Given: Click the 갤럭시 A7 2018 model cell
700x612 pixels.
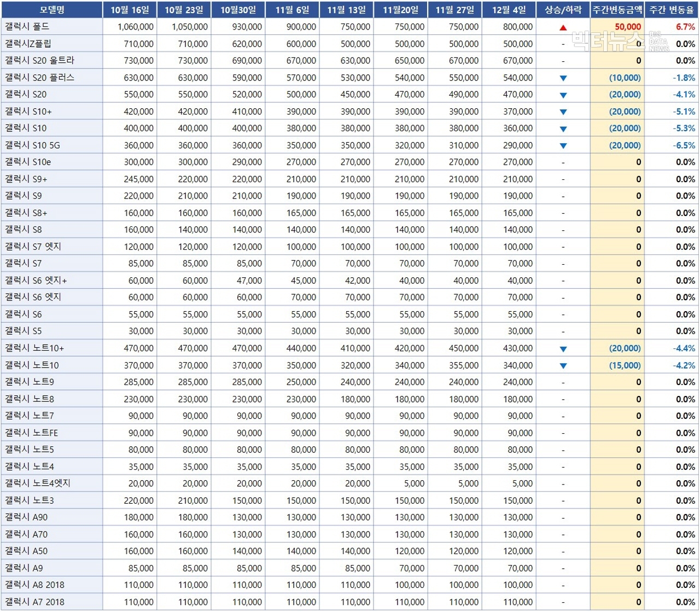Looking at the screenshot, I should 51,602.
